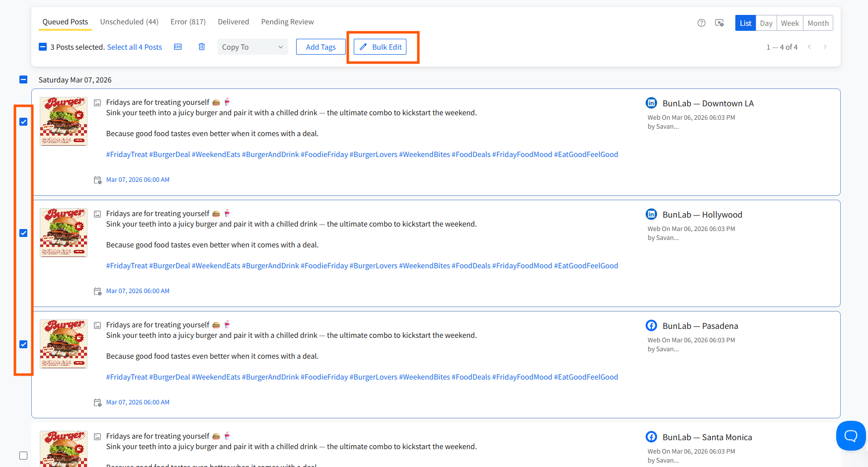Click the Add Tags button
This screenshot has width=868, height=467.
[x=321, y=47]
